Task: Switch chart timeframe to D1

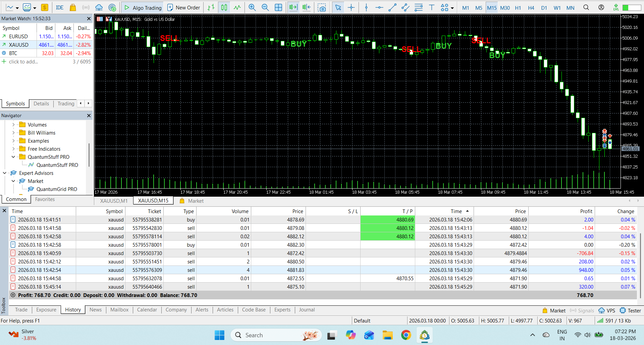Action: tap(544, 8)
